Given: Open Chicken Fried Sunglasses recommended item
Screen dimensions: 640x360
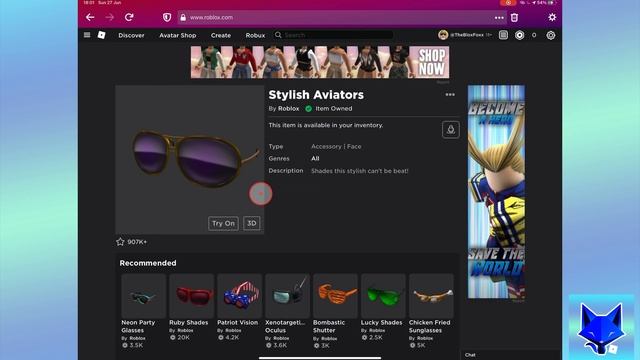Looking at the screenshot, I should 431,311.
